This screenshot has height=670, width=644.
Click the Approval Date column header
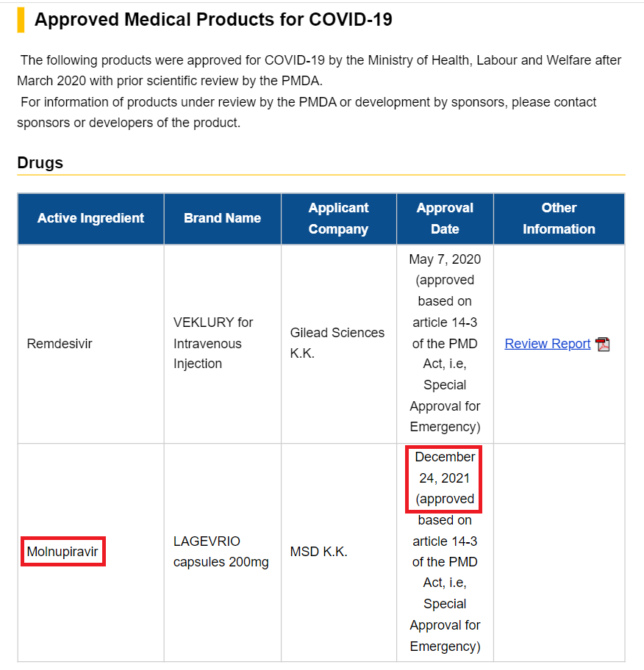point(445,218)
